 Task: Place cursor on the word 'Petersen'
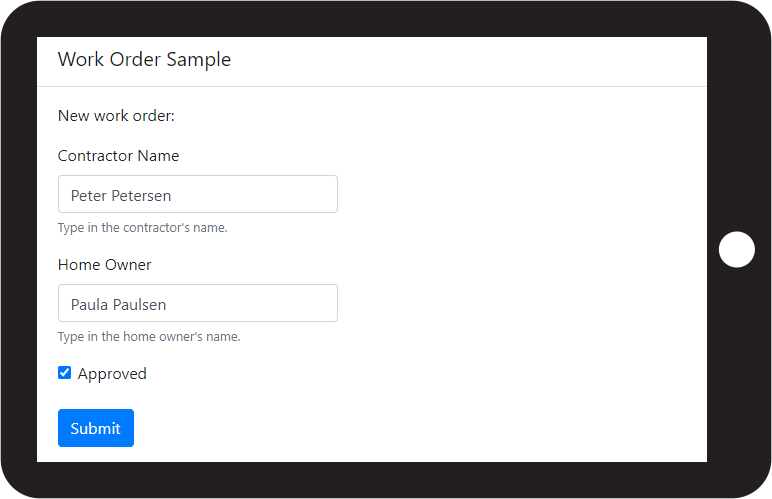click(141, 196)
